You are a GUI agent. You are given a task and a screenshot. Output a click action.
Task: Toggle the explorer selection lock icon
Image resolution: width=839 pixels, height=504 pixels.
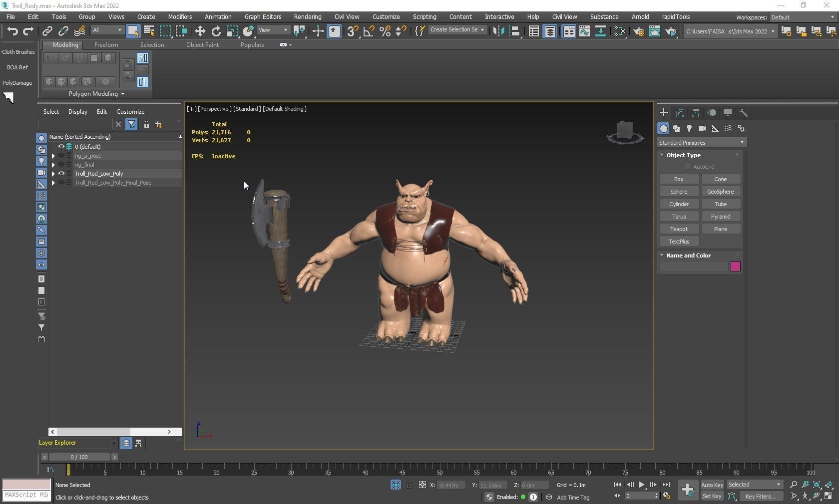point(146,124)
